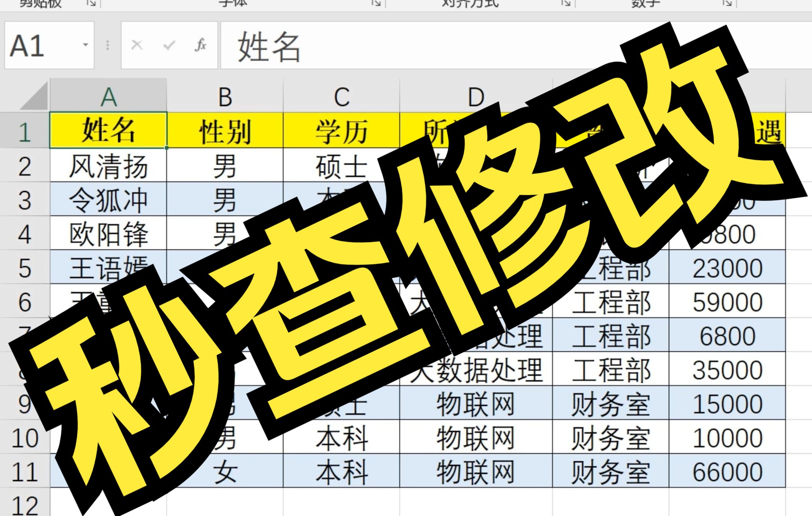Open the 字体 group dialog launcher
The height and width of the screenshot is (516, 812).
(376, 3)
